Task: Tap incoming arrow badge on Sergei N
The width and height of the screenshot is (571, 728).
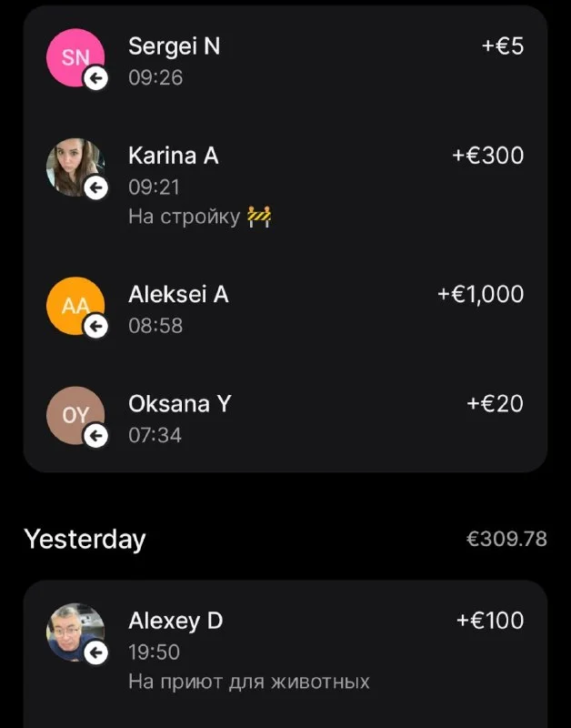Action: tap(95, 79)
